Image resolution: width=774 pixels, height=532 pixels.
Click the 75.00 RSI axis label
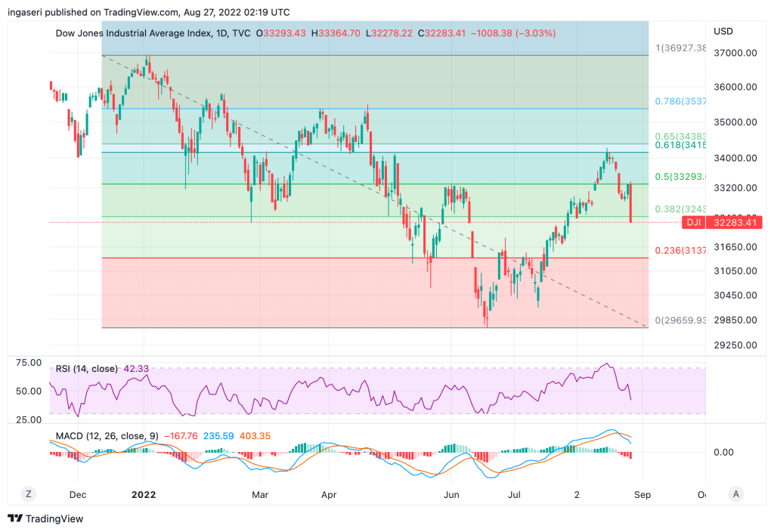29,363
